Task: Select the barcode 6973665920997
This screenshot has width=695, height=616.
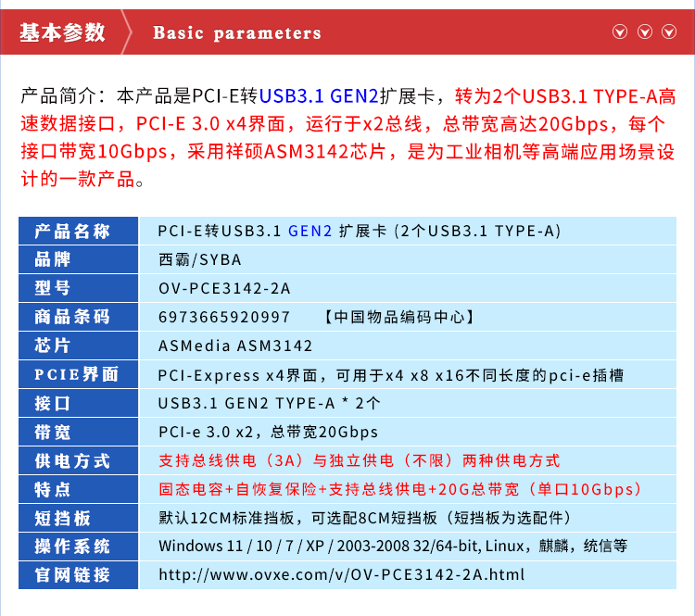Action: [224, 317]
